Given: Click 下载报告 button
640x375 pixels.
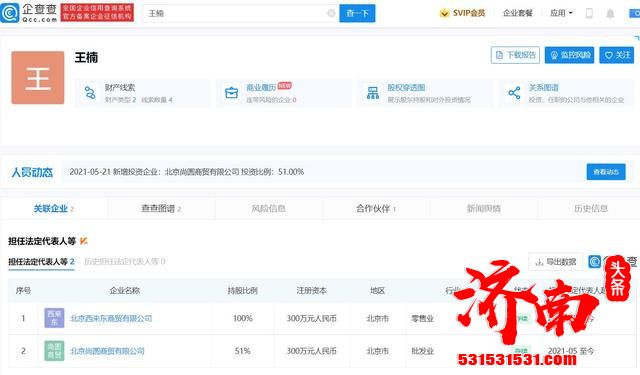Looking at the screenshot, I should click(515, 55).
